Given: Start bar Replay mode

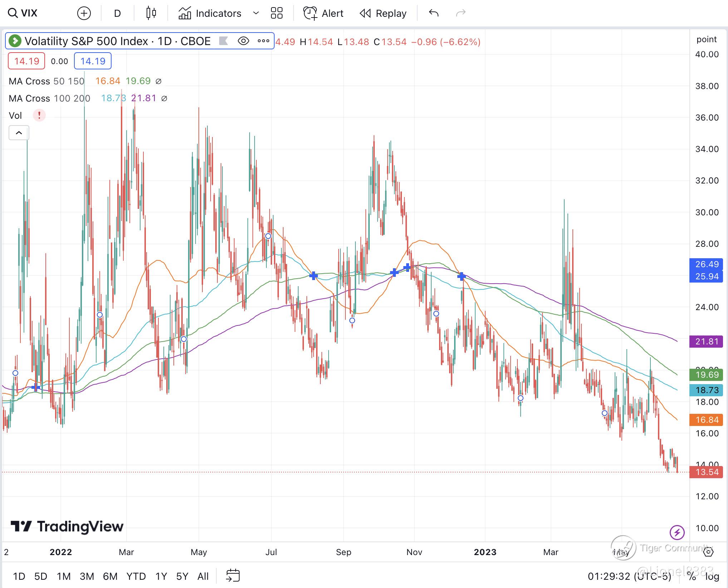Looking at the screenshot, I should [x=383, y=14].
